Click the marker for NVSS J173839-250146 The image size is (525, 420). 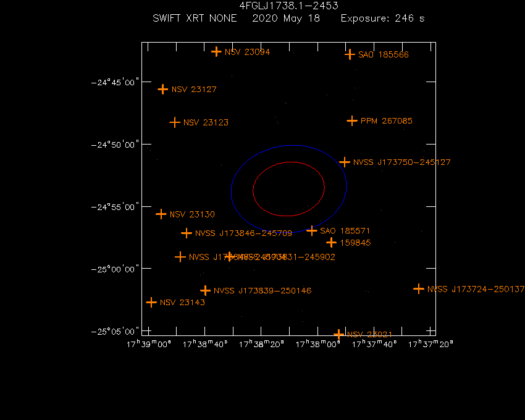click(205, 290)
